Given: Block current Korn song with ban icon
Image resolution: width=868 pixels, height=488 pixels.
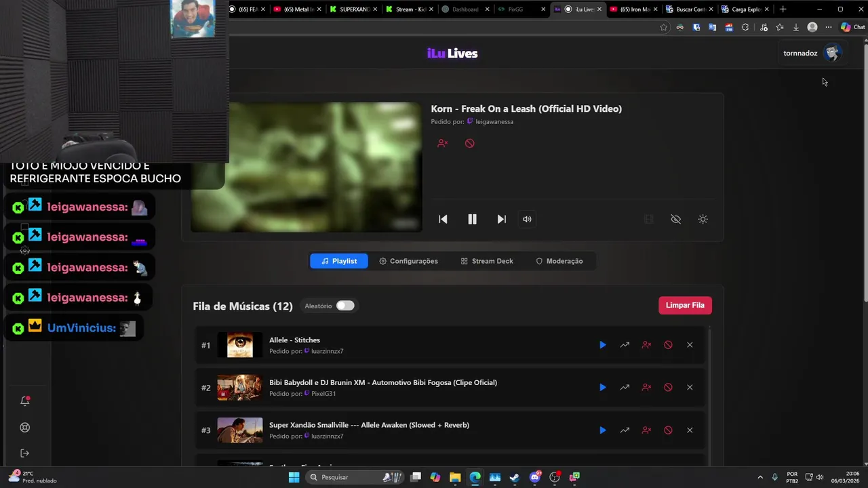Looking at the screenshot, I should pos(469,143).
